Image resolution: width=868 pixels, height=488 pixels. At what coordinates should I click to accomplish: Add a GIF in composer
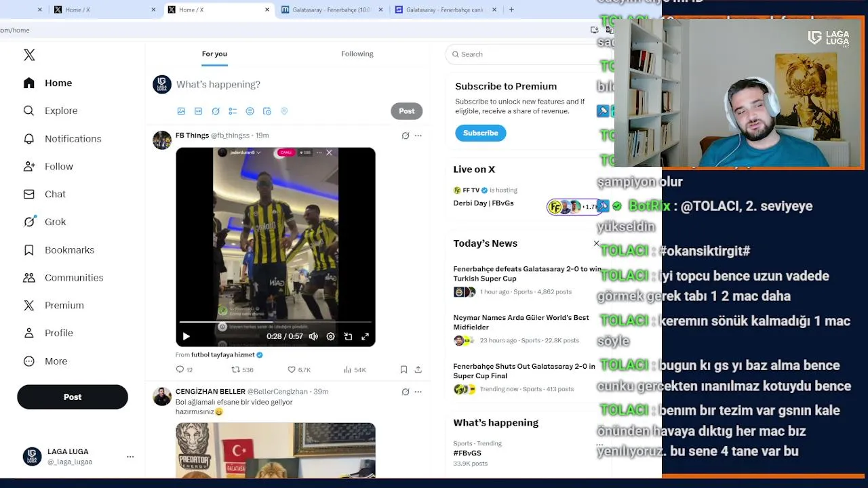click(198, 111)
